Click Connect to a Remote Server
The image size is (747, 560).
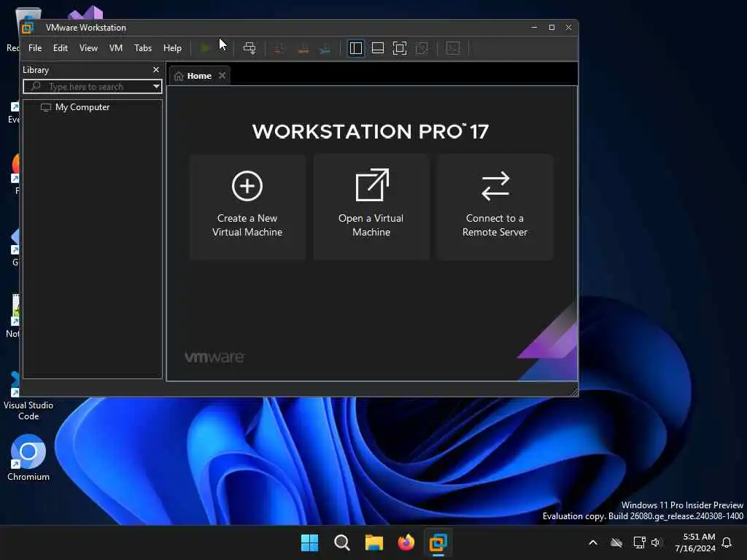(495, 206)
